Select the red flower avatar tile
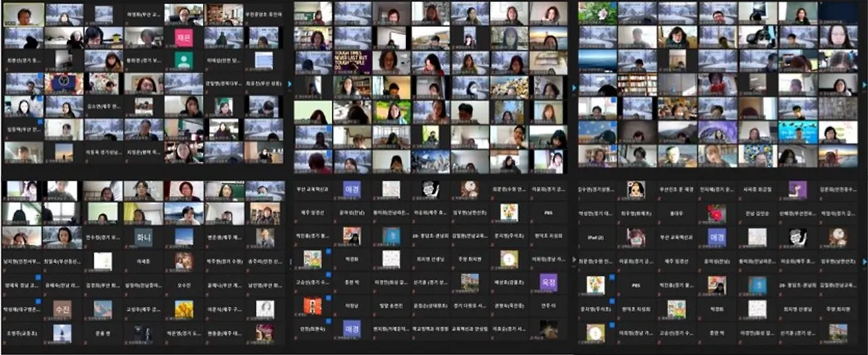The height and width of the screenshot is (355, 868). coord(717,213)
